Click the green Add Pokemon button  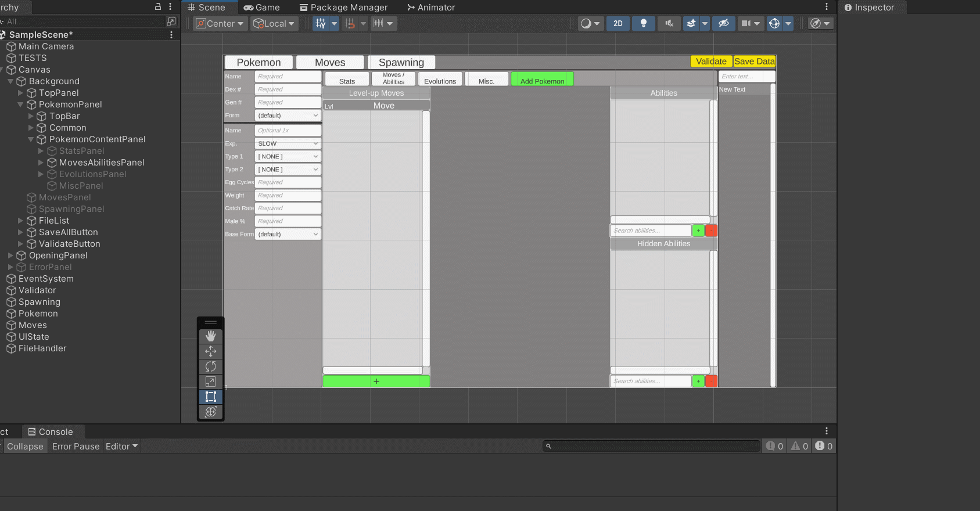[x=542, y=79]
